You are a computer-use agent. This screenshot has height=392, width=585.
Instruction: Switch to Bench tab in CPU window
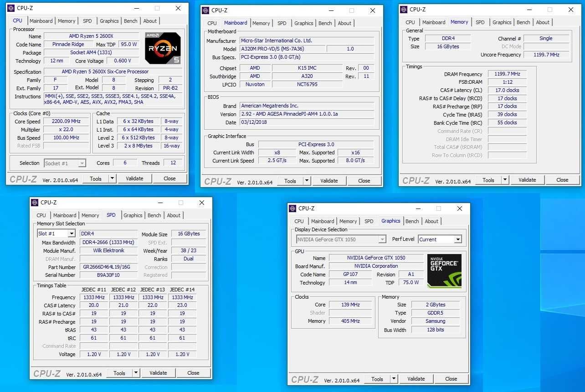click(131, 21)
